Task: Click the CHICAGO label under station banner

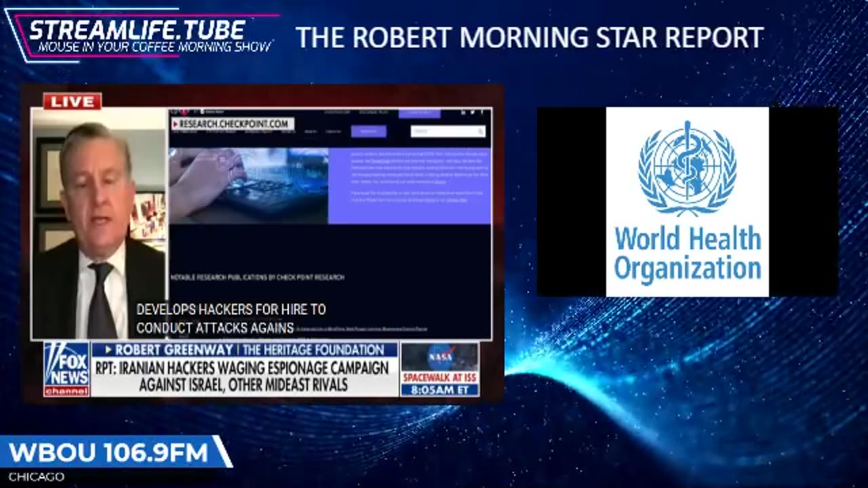Action: pyautogui.click(x=36, y=476)
